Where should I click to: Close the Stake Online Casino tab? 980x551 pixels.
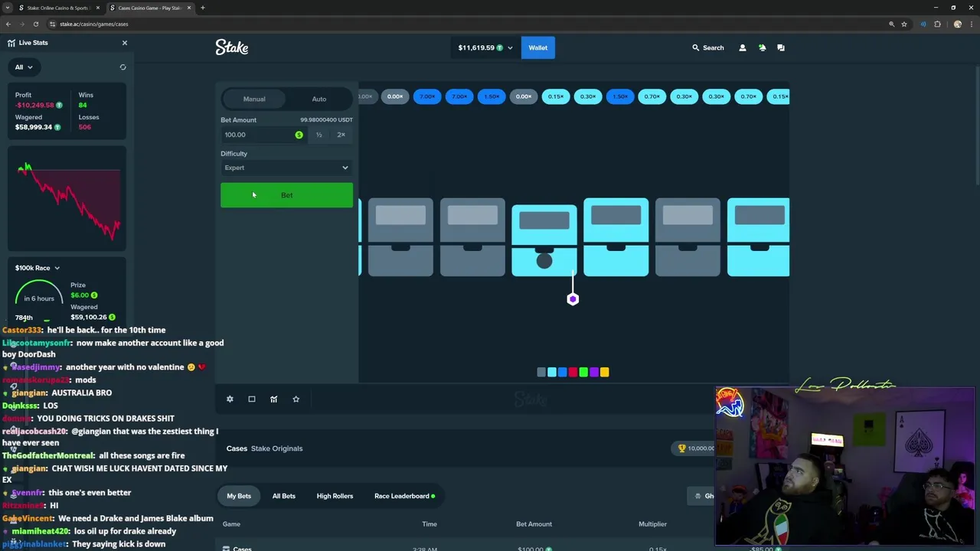97,8
